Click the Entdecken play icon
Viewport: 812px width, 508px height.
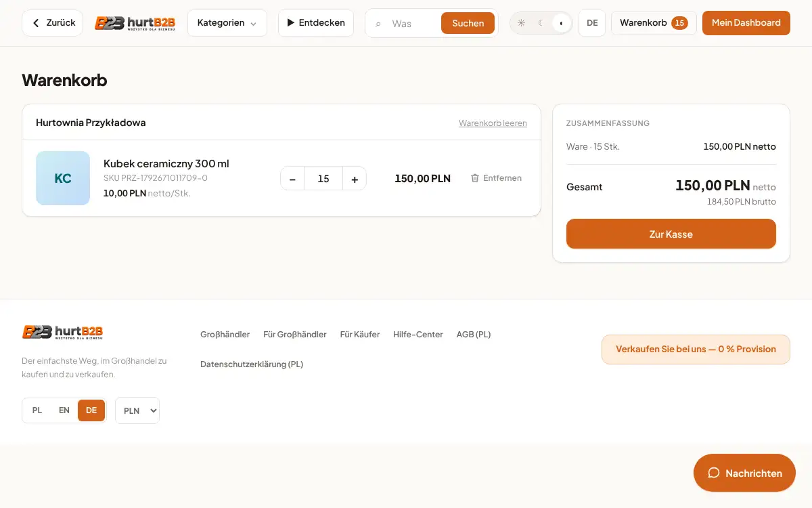(x=291, y=23)
